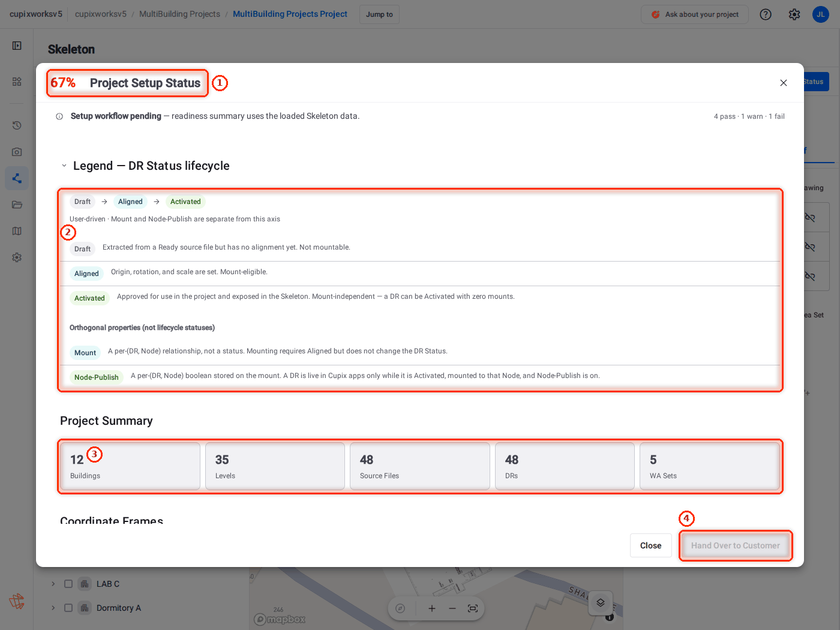Open the MultiBuilding Projects Project breadcrumb
The width and height of the screenshot is (840, 630).
pos(290,14)
